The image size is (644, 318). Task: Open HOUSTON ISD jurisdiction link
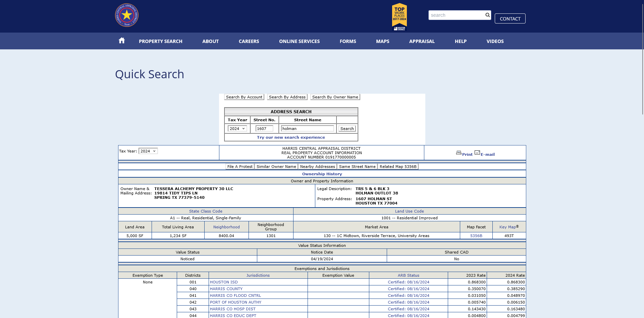(224, 282)
